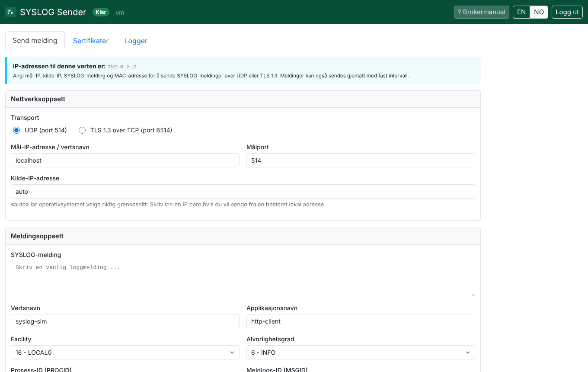This screenshot has width=588, height=372.
Task: Open the Facility dropdown
Action: (125, 353)
